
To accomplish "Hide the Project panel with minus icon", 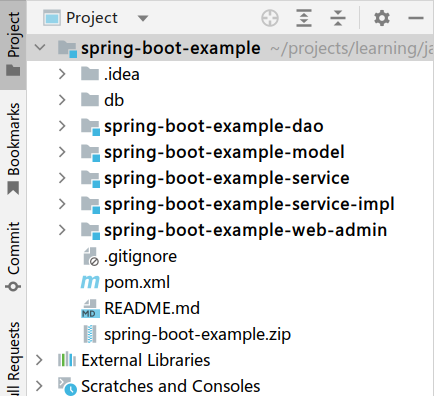I will point(416,18).
